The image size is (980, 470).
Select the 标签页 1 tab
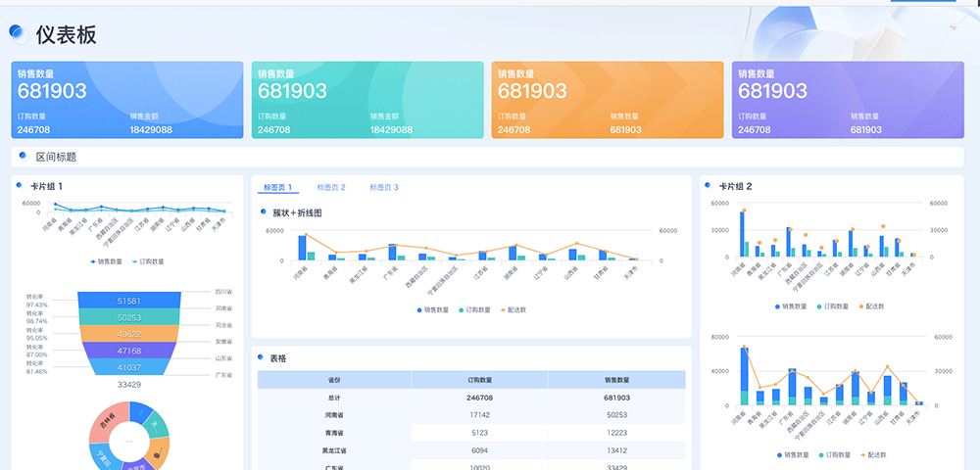278,187
